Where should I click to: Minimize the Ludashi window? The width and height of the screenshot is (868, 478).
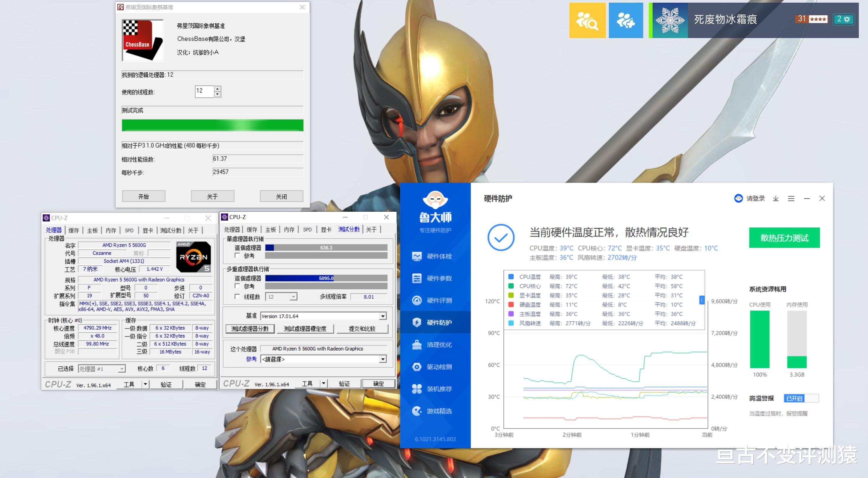807,198
